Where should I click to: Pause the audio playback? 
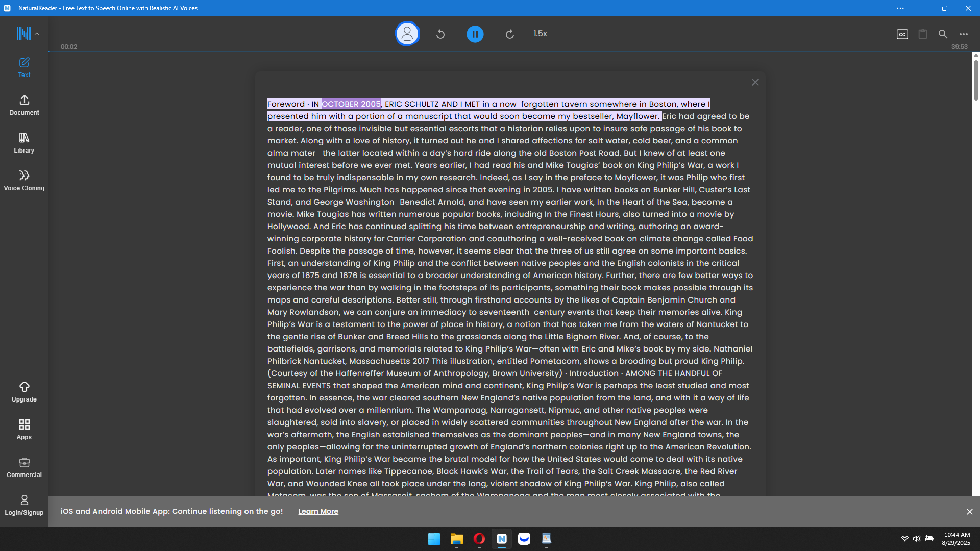[475, 34]
